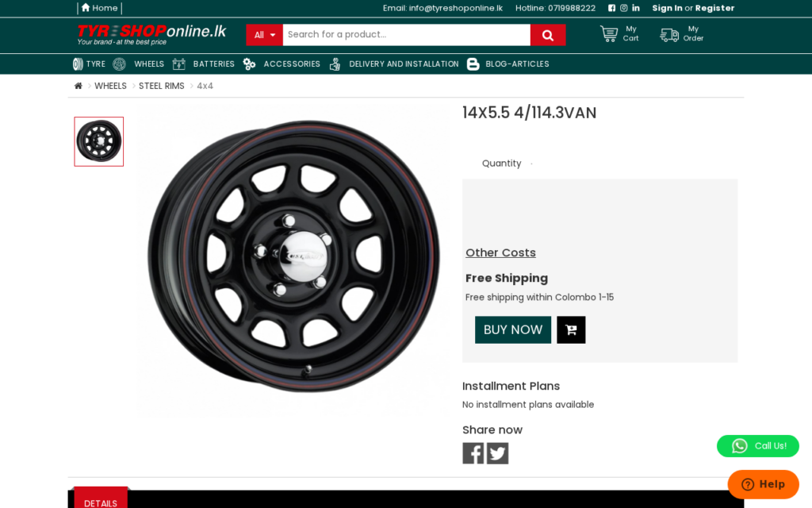Open the Instagram icon in top bar
This screenshot has height=508, width=812.
(x=623, y=8)
